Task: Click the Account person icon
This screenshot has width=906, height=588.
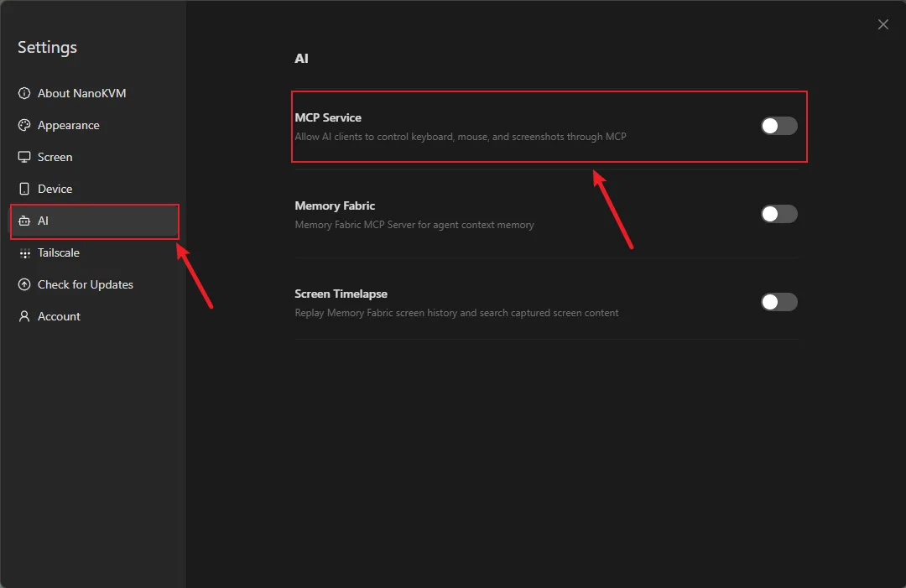Action: pyautogui.click(x=24, y=316)
